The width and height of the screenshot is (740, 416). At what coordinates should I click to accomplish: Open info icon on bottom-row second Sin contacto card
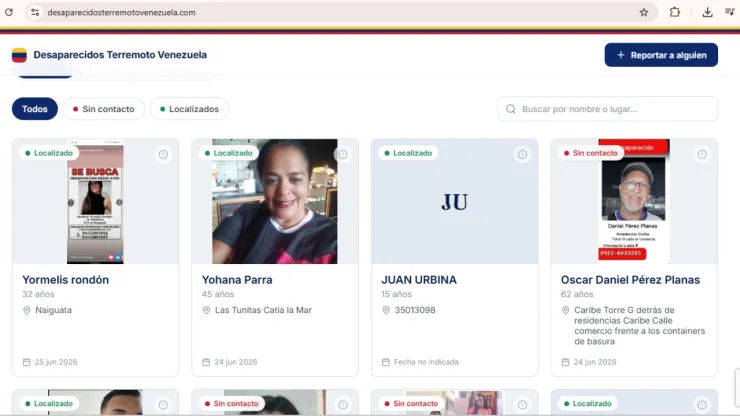pyautogui.click(x=343, y=405)
